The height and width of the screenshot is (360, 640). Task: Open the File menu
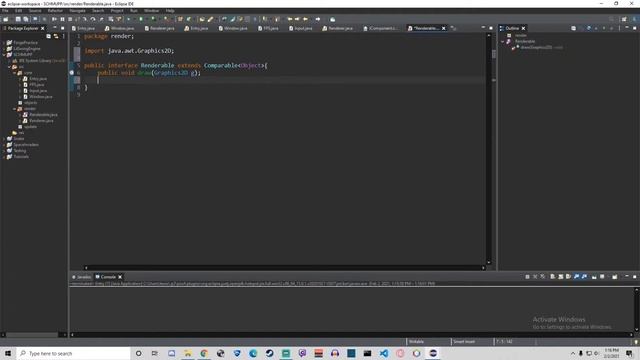[5, 11]
